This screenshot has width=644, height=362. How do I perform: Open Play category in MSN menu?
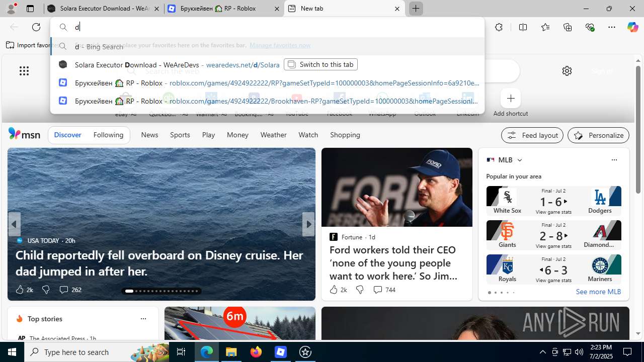tap(208, 135)
